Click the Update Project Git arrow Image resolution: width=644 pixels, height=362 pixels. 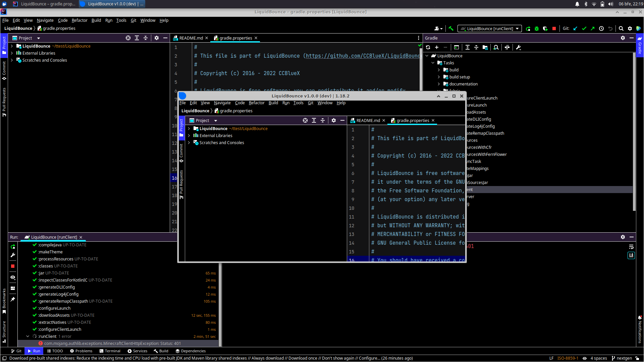pos(575,28)
